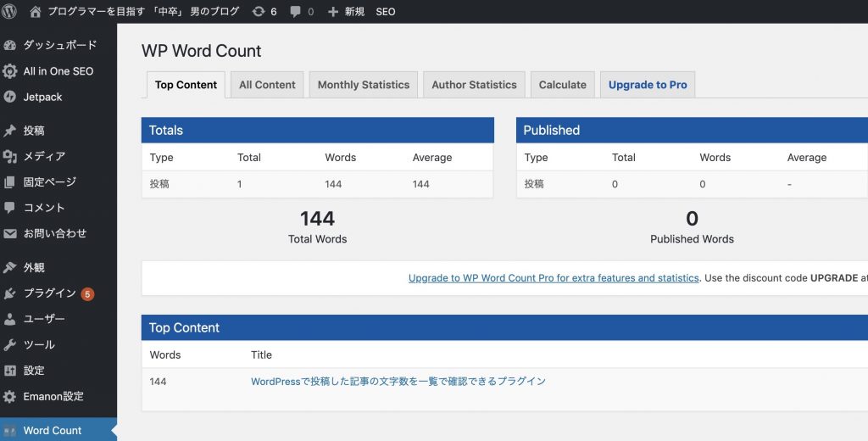Viewport: 868px width, 441px height.
Task: Click the 144 value in Top Content row
Action: [x=158, y=381]
